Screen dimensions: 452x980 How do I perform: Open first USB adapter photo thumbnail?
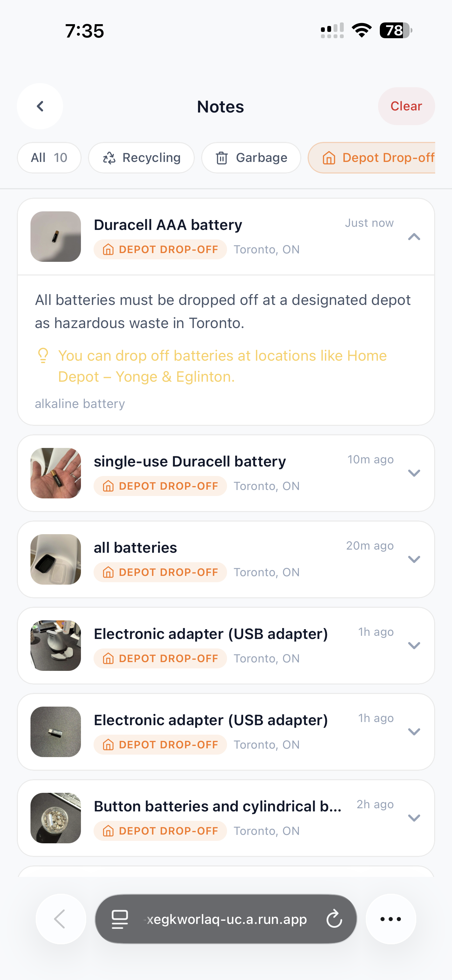[x=56, y=646]
